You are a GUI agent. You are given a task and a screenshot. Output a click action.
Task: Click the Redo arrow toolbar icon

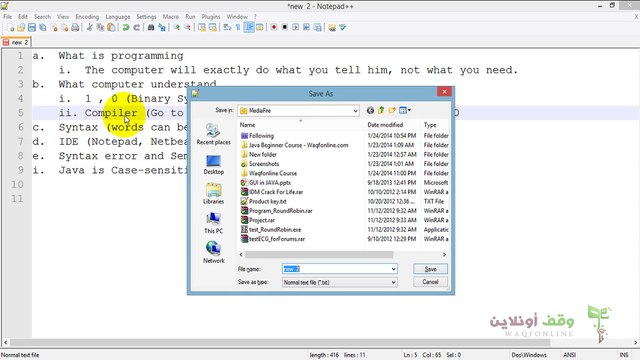[x=136, y=28]
